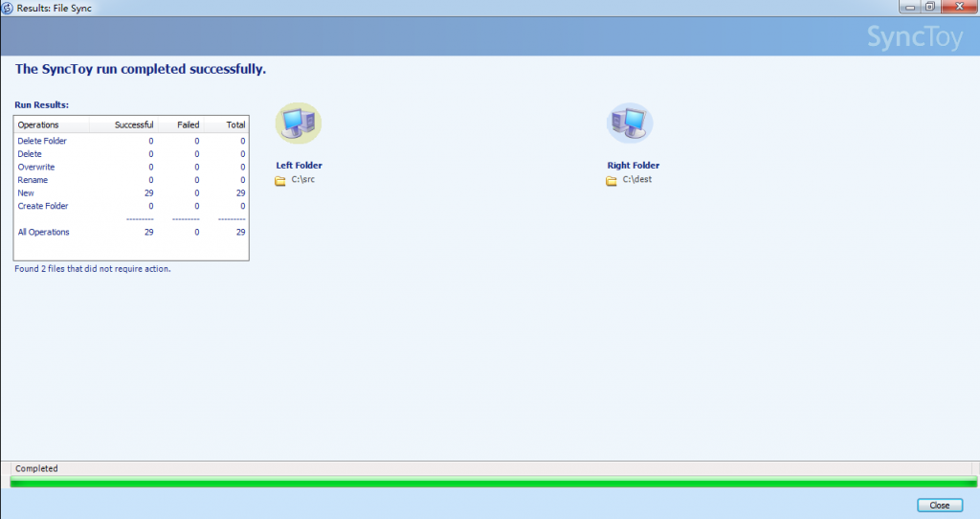980x519 pixels.
Task: Click the Right Folder computer icon
Action: pyautogui.click(x=630, y=124)
